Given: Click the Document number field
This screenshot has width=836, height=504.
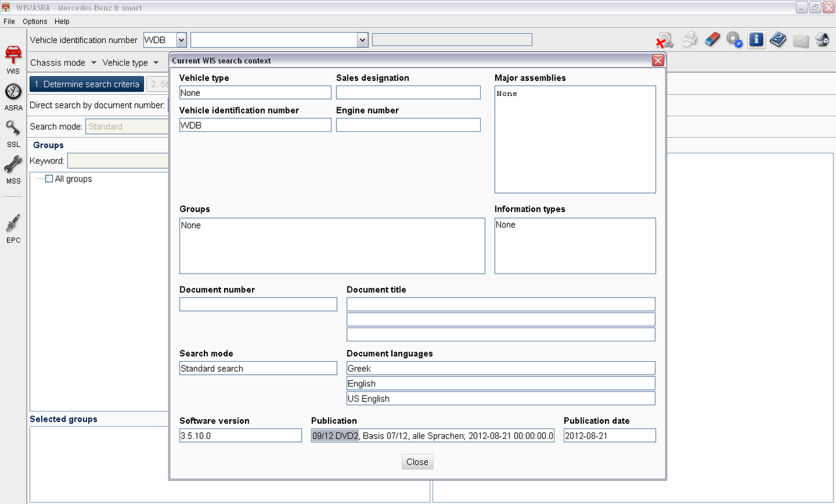Looking at the screenshot, I should [x=258, y=304].
